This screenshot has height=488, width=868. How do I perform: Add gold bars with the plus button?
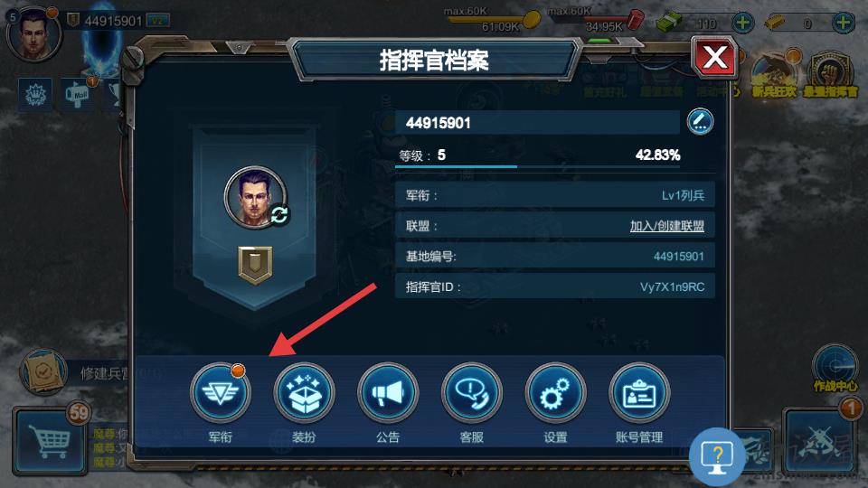(x=843, y=23)
